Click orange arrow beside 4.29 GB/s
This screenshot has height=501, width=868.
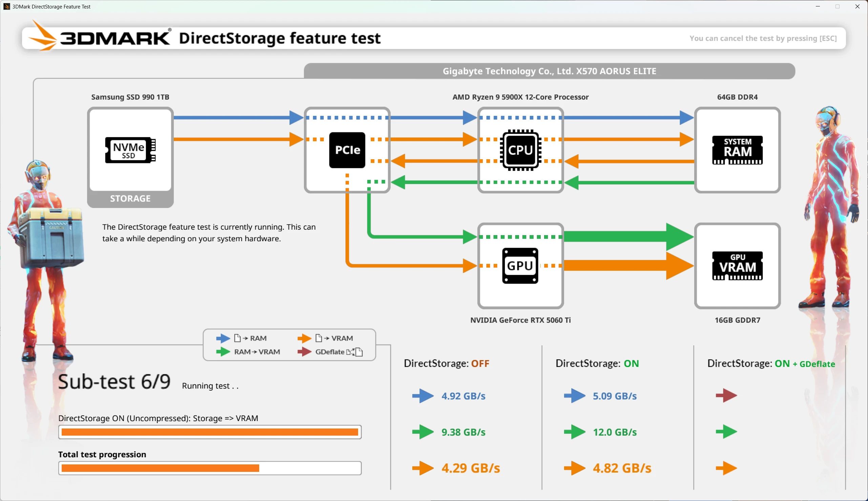[423, 468]
